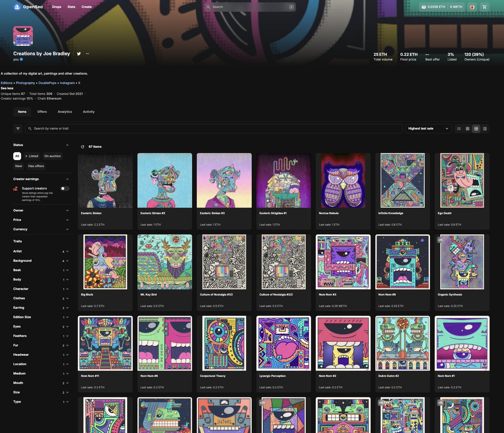Image resolution: width=504 pixels, height=433 pixels.
Task: Click Search by name or trait field
Action: point(214,129)
